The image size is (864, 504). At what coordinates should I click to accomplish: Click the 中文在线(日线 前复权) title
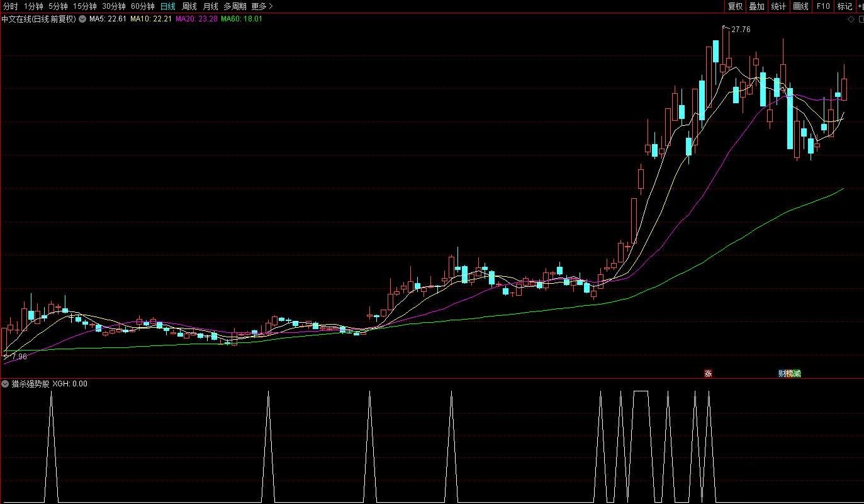[x=38, y=19]
